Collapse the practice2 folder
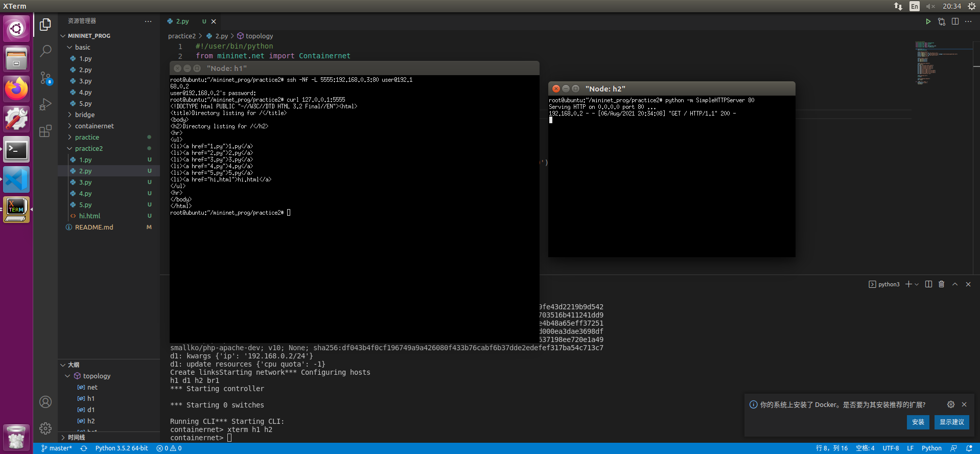This screenshot has width=980, height=454. tap(88, 148)
